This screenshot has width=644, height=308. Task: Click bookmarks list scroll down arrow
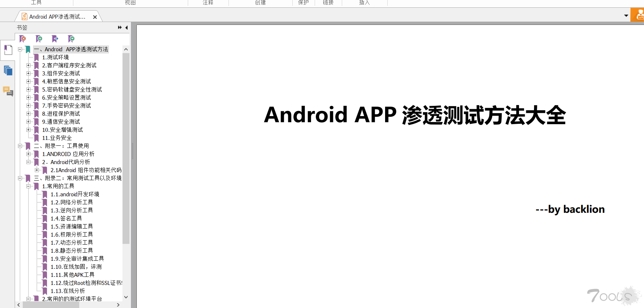pos(126,297)
